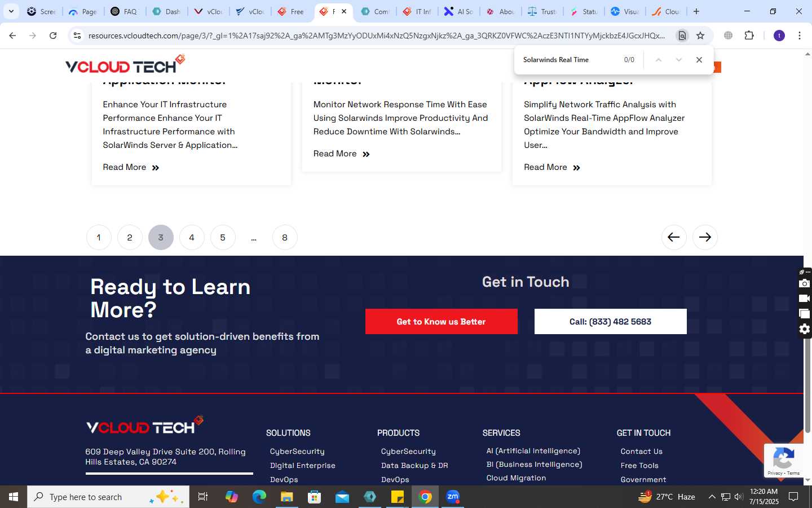The height and width of the screenshot is (508, 812).
Task: Click the reCAPTCHA badge
Action: point(783,461)
